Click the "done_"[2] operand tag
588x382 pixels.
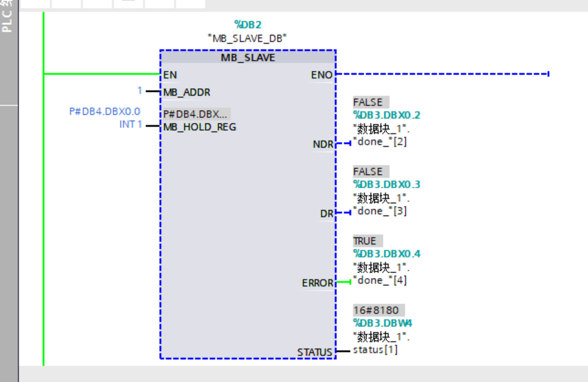380,142
